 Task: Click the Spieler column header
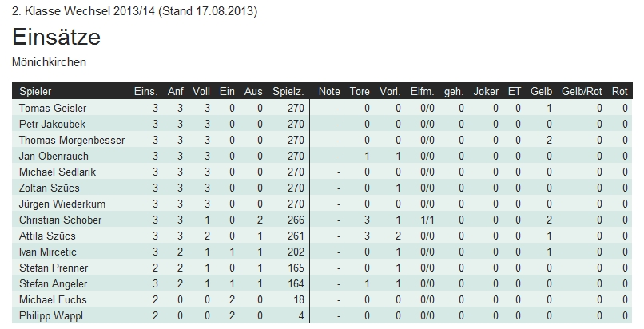(x=34, y=92)
